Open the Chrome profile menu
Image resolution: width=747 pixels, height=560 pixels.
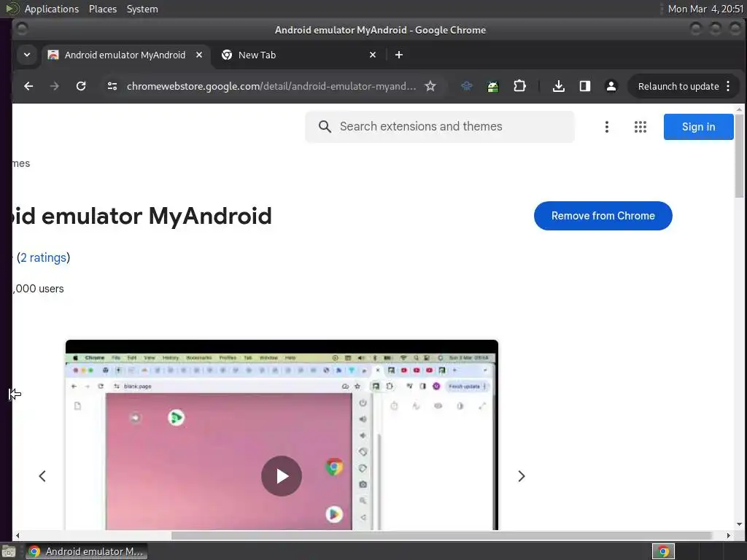pos(611,86)
